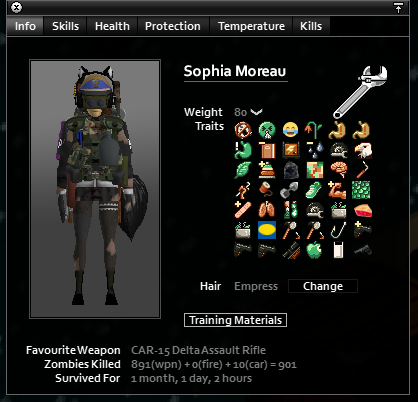
Task: Select the green apple trait icon
Action: pyautogui.click(x=314, y=250)
